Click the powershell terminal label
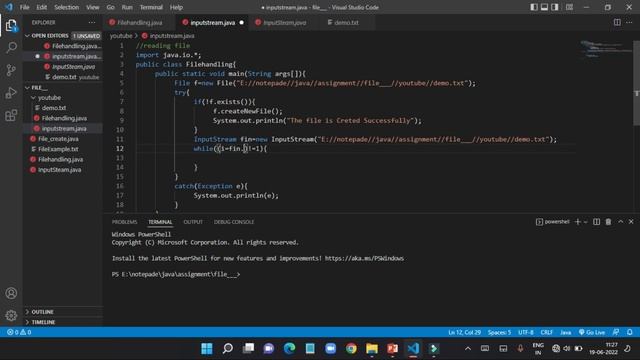640x360 pixels. tap(553, 222)
